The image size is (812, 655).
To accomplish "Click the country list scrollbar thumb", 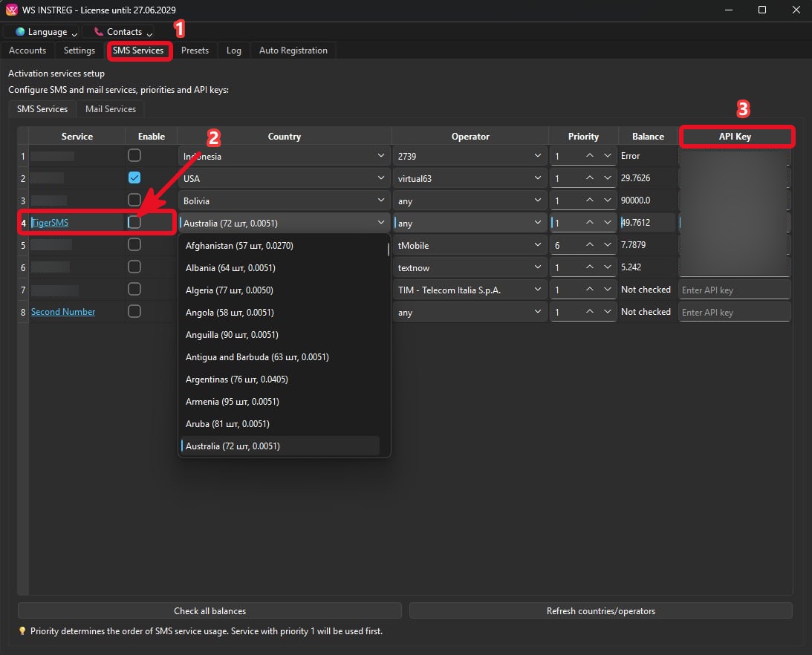I will click(x=388, y=249).
